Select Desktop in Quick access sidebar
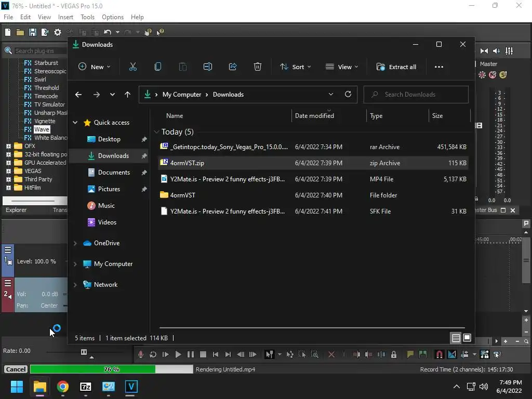Screen dimensions: 532x399 [109, 139]
